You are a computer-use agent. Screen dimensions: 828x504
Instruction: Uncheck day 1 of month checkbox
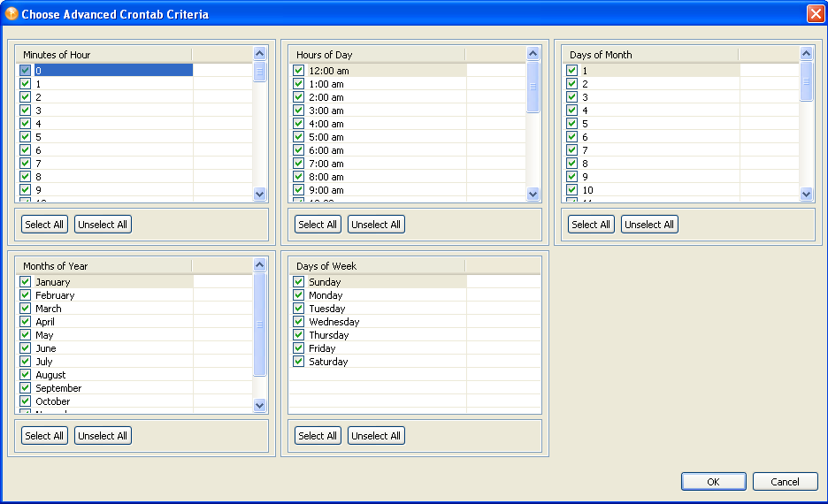[571, 70]
